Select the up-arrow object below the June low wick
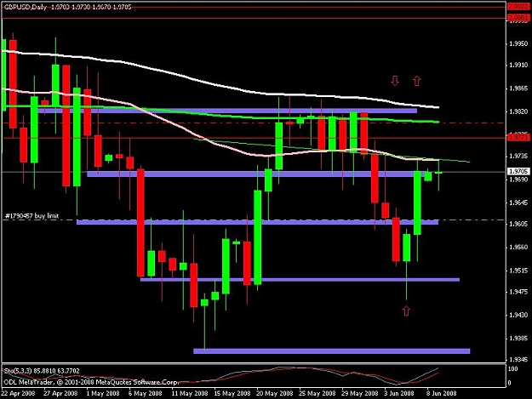The width and height of the screenshot is (532, 399). [x=406, y=311]
